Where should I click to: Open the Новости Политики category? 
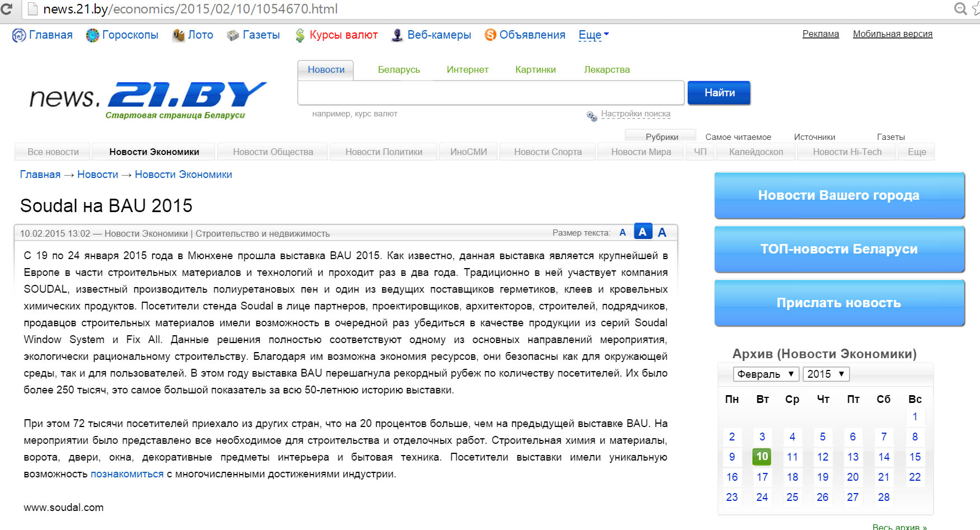[384, 152]
